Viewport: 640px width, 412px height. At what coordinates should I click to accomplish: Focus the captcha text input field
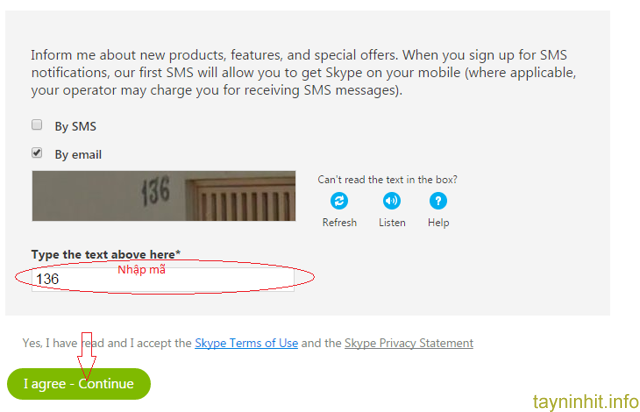[200, 280]
